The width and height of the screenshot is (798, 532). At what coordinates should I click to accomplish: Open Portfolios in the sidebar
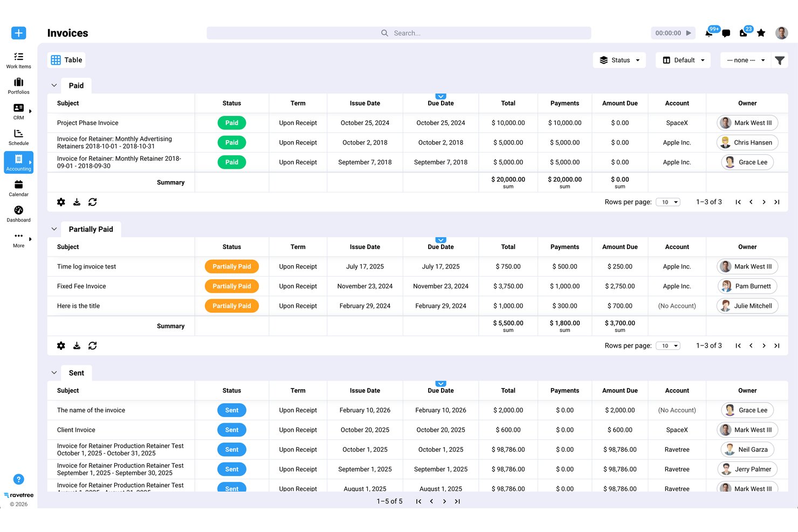[18, 86]
